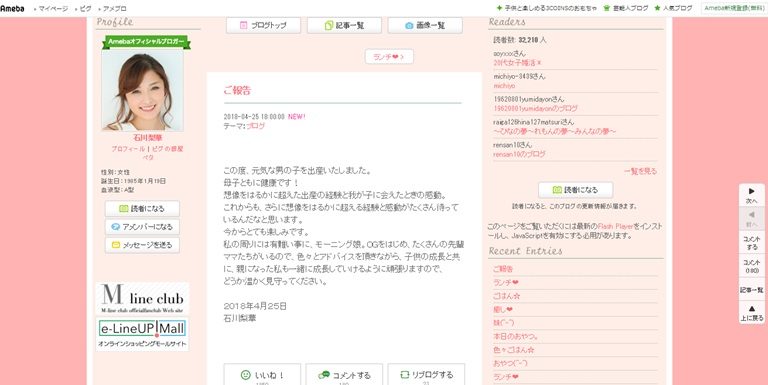
Task: Go to ブログトップ tab
Action: [264, 25]
